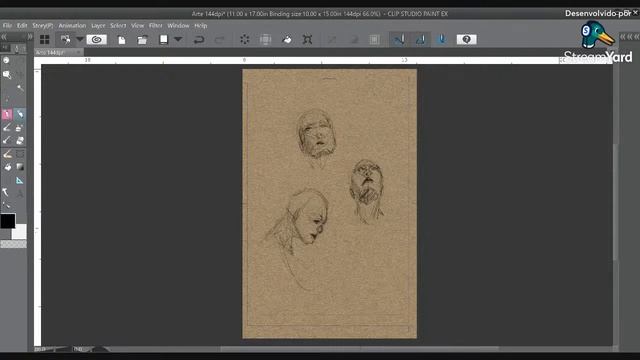
Task: Click the Clear (dotted circle) icon
Action: (x=244, y=39)
